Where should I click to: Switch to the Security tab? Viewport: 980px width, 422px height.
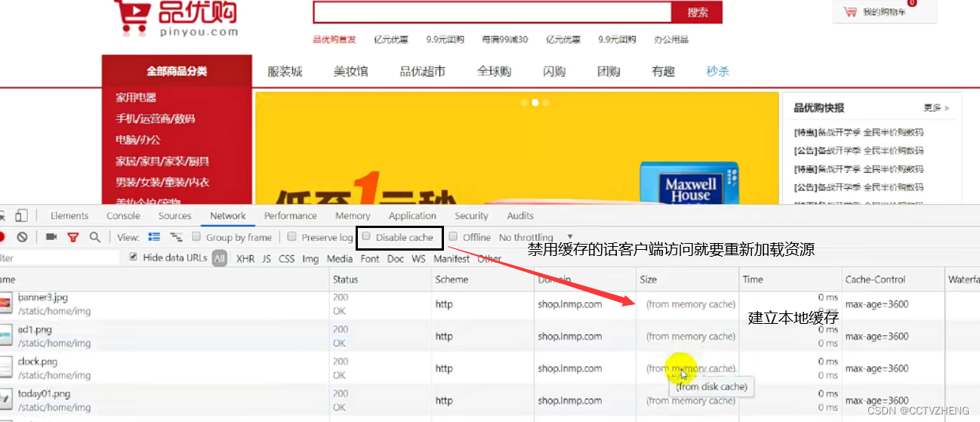coord(472,216)
